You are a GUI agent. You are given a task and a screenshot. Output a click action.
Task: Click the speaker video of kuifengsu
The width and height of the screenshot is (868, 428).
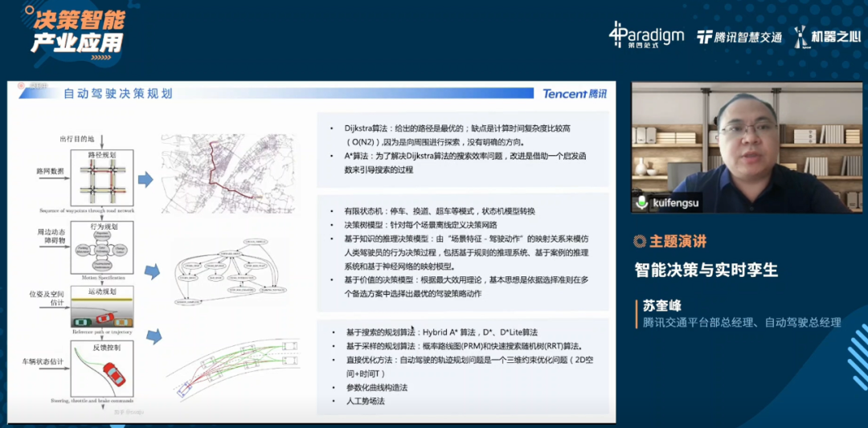pos(747,148)
